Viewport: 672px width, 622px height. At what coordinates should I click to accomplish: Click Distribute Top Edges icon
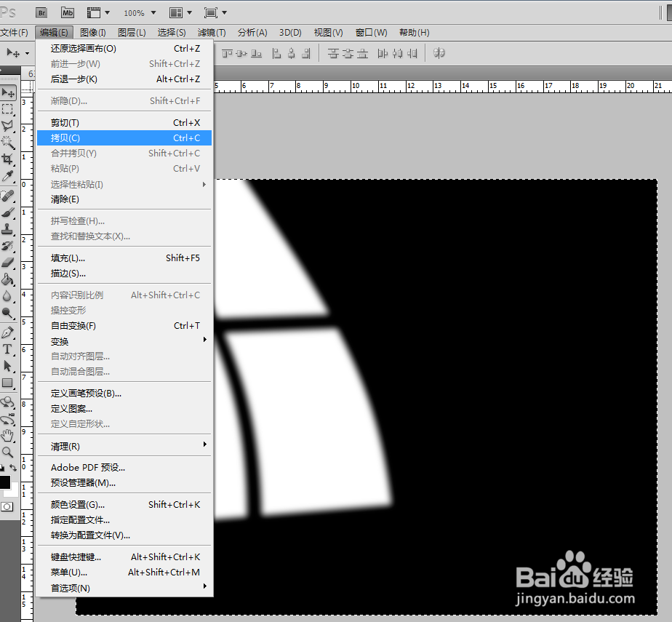[333, 53]
